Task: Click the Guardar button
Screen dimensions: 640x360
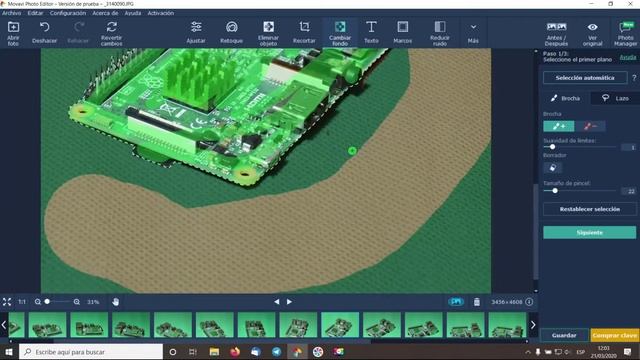Action: (564, 335)
